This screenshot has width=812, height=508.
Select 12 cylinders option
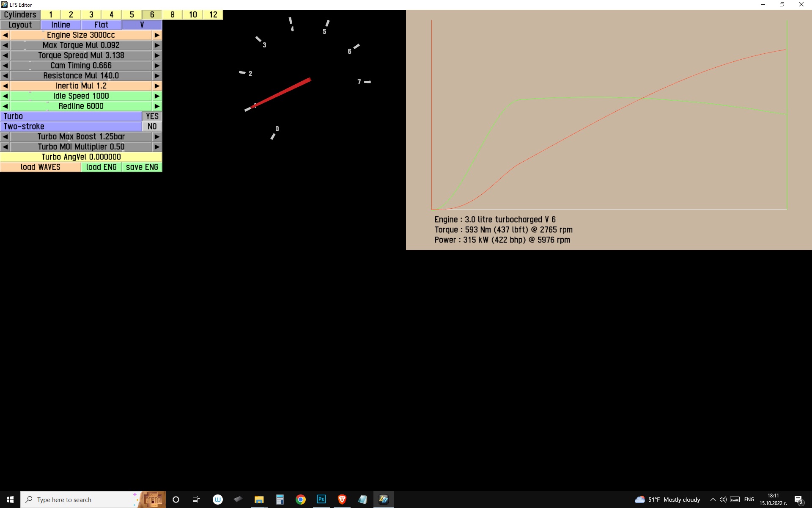(x=213, y=15)
